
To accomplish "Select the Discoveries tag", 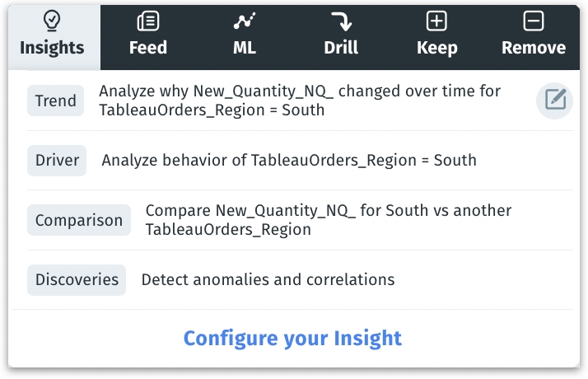I will (x=77, y=279).
